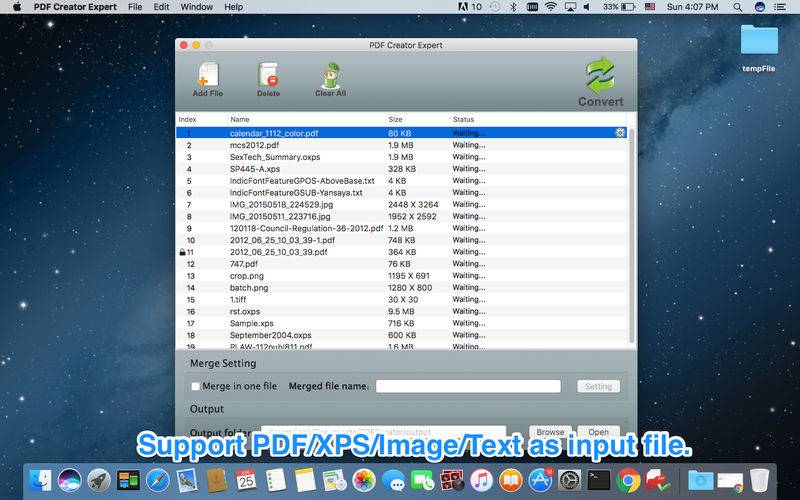The width and height of the screenshot is (800, 500).
Task: Open settings gear on calendar_1112_color.pdf row
Action: coord(620,133)
